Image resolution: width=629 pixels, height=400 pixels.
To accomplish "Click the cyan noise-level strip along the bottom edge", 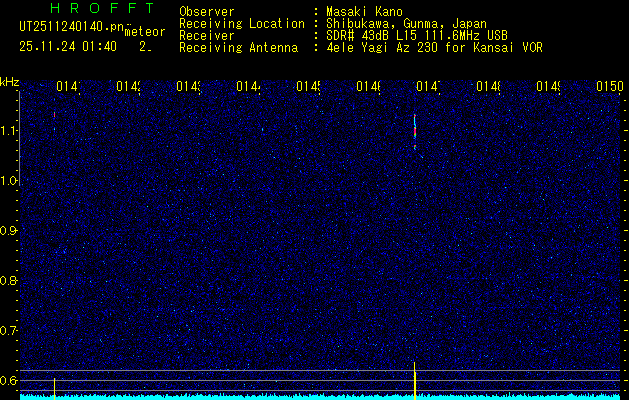I will tap(320, 397).
